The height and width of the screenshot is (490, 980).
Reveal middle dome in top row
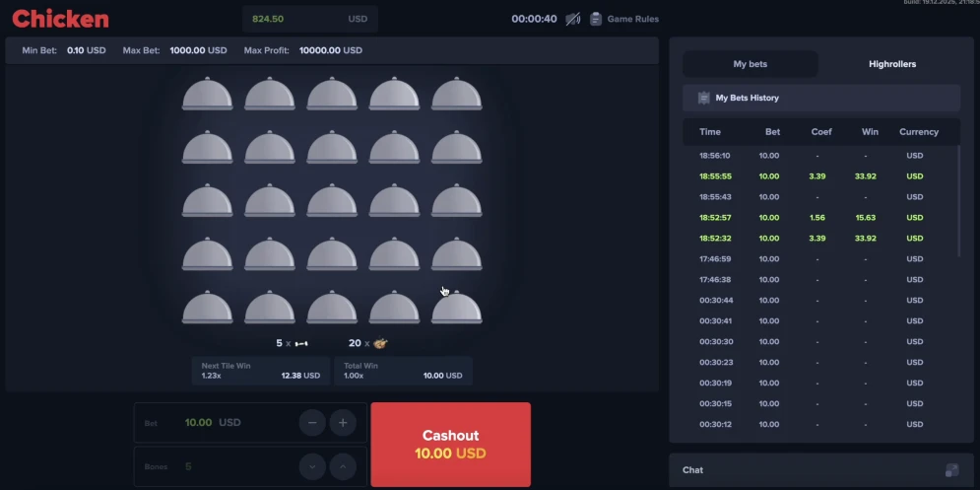[332, 94]
